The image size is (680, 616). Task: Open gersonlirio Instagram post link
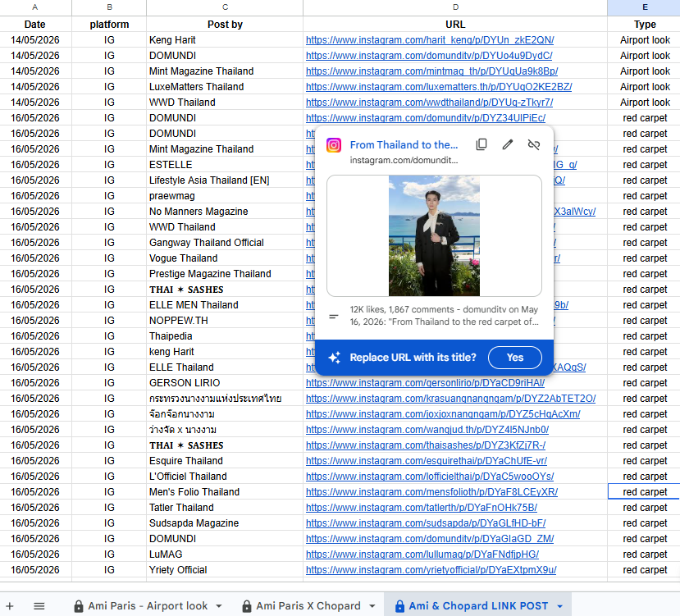[425, 383]
